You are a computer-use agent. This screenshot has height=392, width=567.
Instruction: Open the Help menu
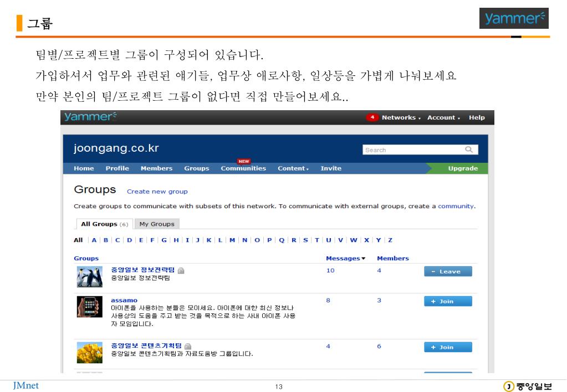(x=477, y=117)
